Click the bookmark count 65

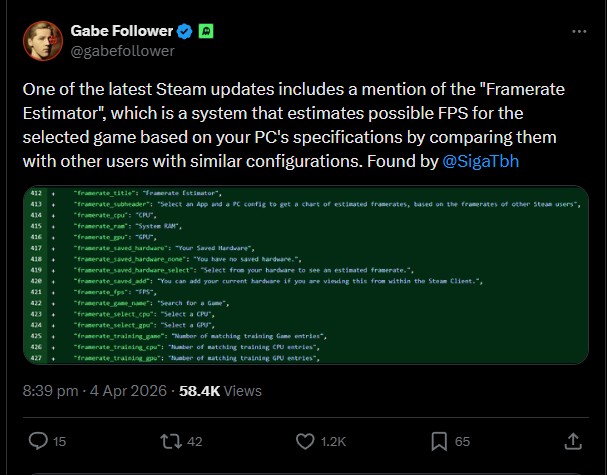(x=462, y=441)
